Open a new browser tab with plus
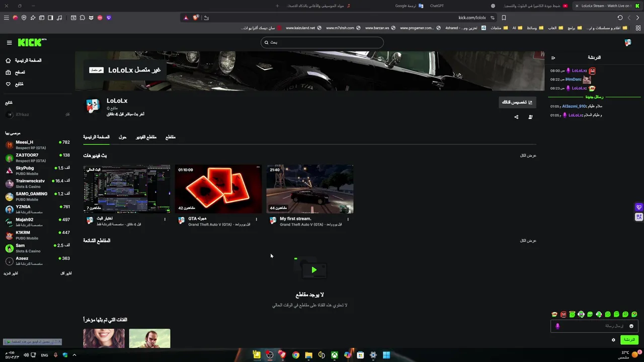 [x=277, y=6]
